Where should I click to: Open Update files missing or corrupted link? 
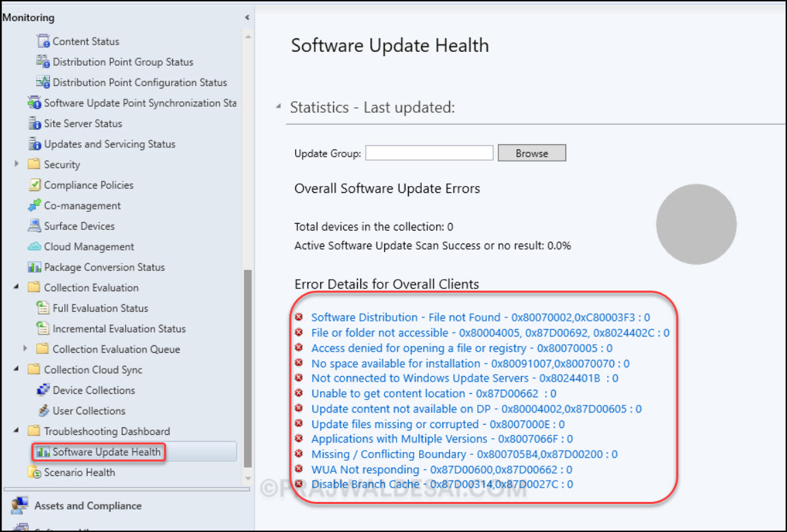point(438,424)
